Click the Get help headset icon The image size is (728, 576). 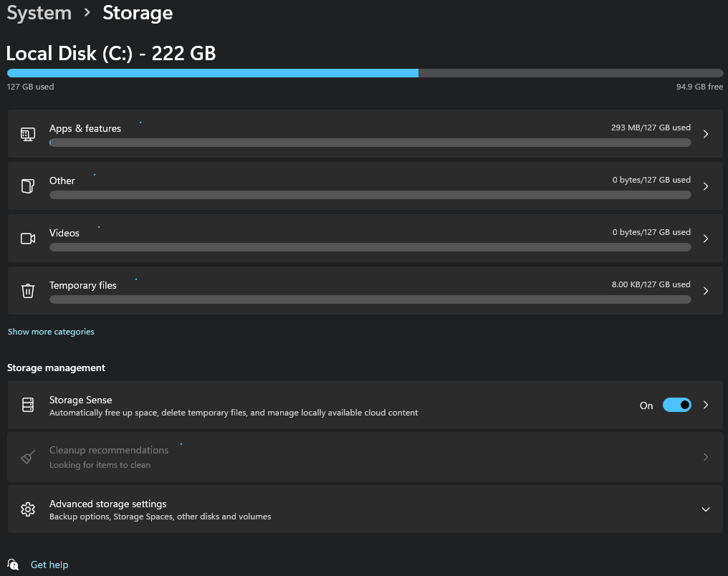[x=14, y=565]
